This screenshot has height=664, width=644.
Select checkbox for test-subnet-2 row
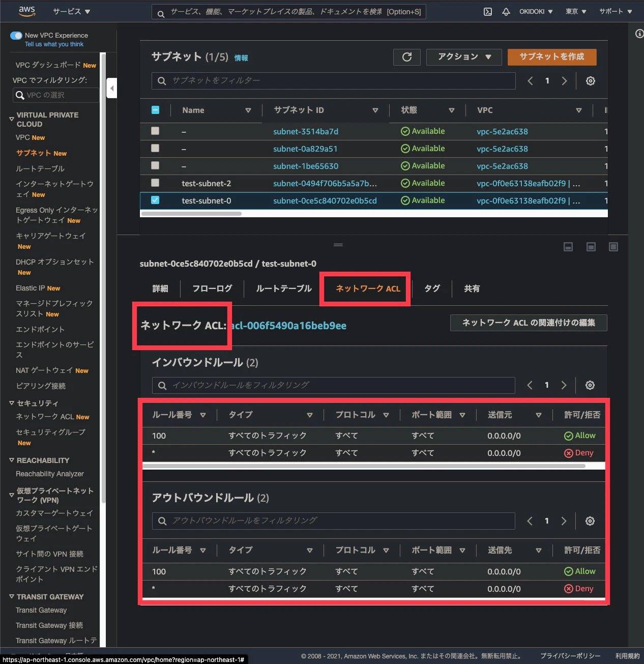155,183
